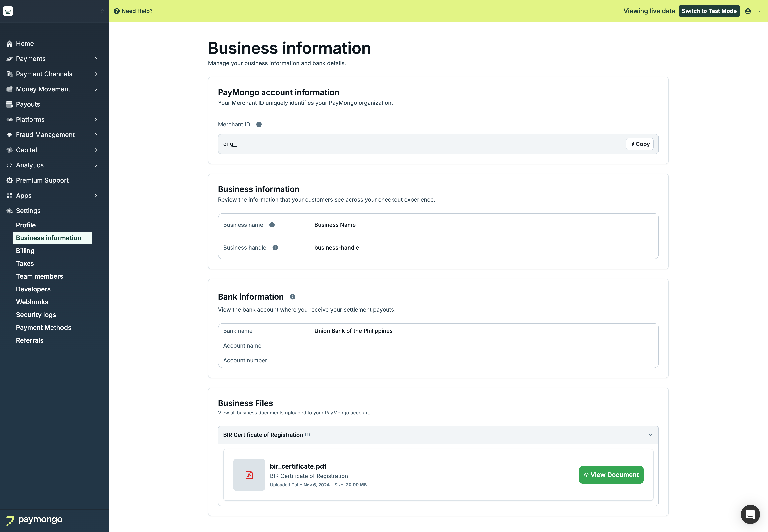Click the Bank information info icon
The width and height of the screenshot is (768, 532).
point(292,297)
